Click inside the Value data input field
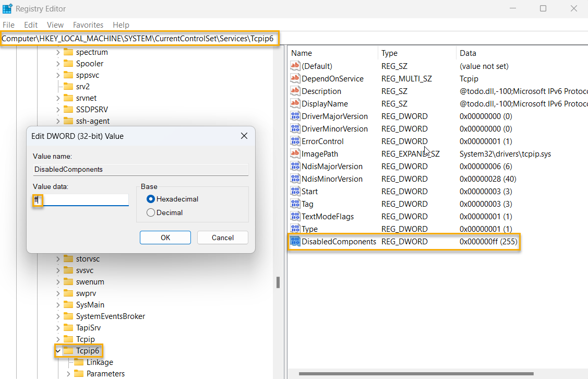The height and width of the screenshot is (379, 588). pos(78,199)
